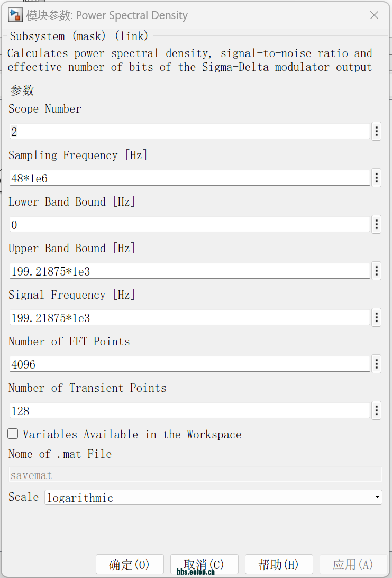The height and width of the screenshot is (578, 392).
Task: Click the dots beside Number of Transient Points
Action: point(376,411)
